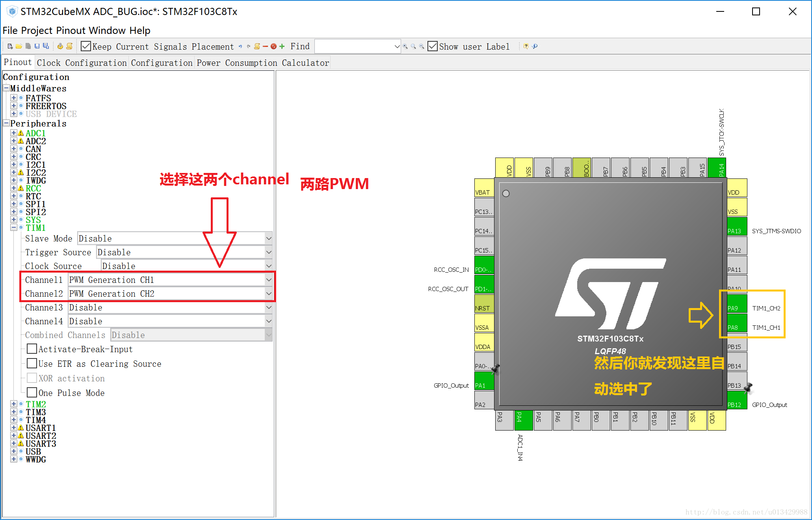Viewport: 812px width, 520px height.
Task: Open the File menu
Action: click(x=10, y=30)
